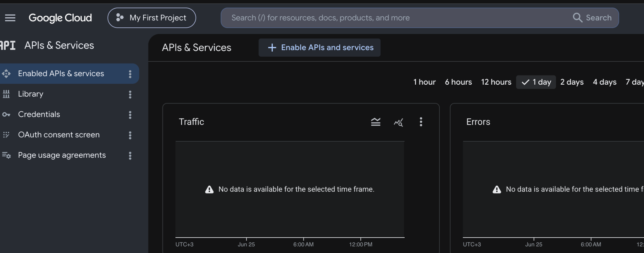Select the 2 days time range
The width and height of the screenshot is (644, 253).
coord(572,82)
